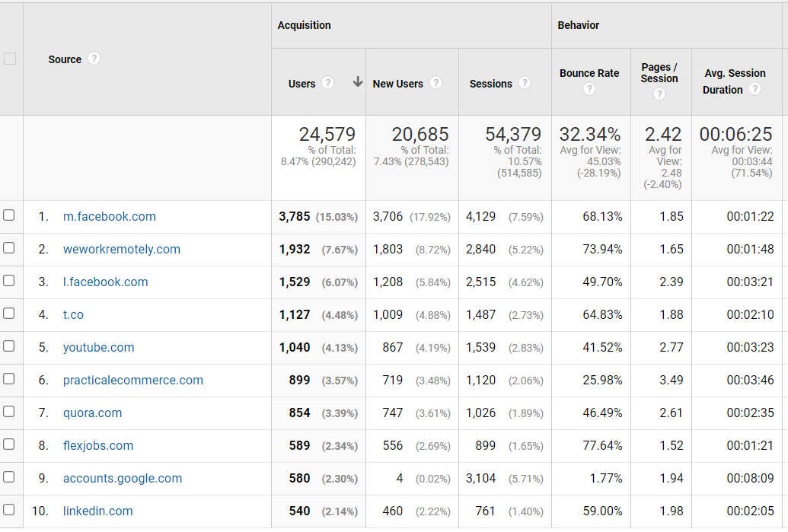Open help icon beside New Users column
The image size is (788, 532).
click(x=435, y=83)
